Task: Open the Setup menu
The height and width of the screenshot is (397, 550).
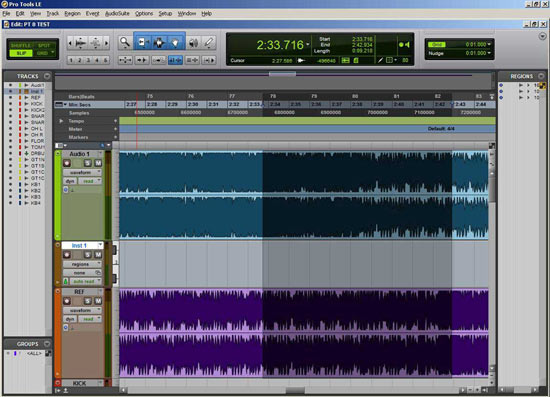Action: tap(165, 13)
